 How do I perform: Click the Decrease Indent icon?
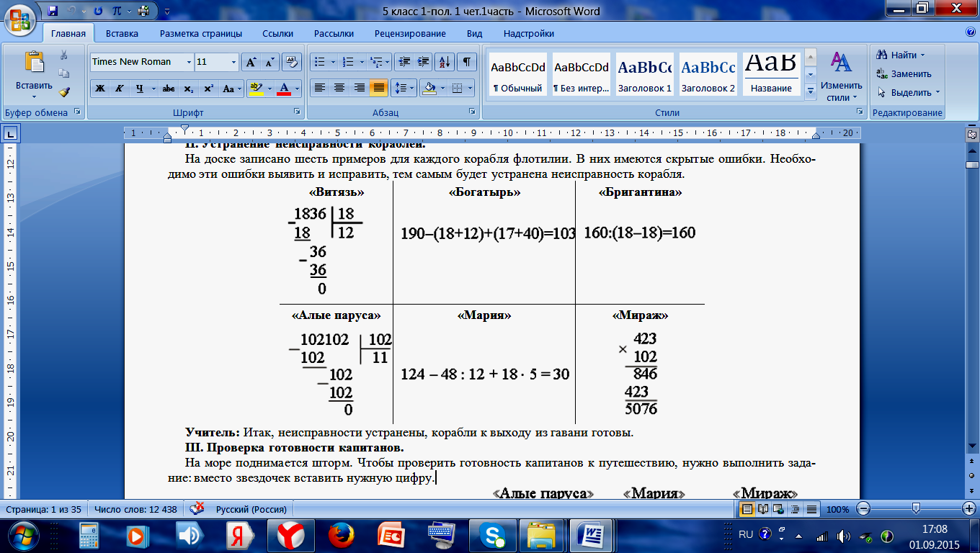pyautogui.click(x=404, y=62)
